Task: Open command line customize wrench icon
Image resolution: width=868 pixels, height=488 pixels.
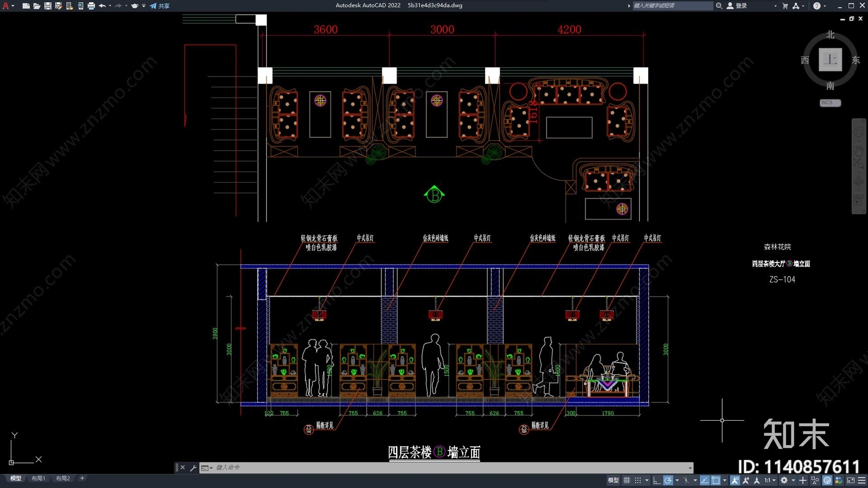Action: (193, 467)
